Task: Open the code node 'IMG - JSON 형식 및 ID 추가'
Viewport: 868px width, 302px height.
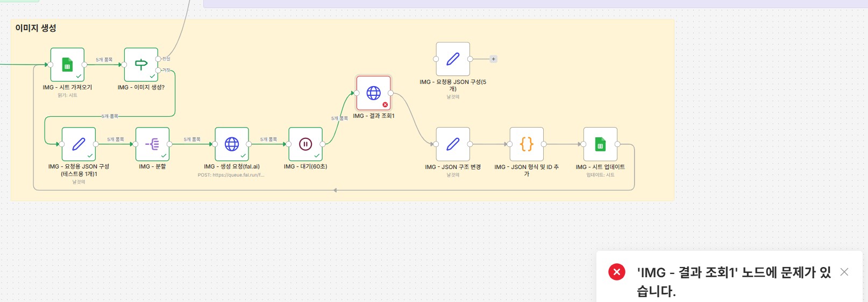Action: pyautogui.click(x=527, y=144)
